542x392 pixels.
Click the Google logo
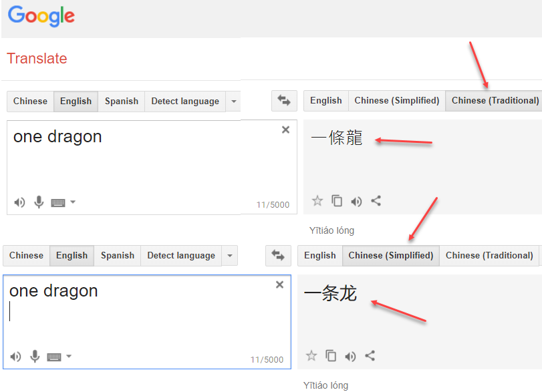click(x=41, y=16)
